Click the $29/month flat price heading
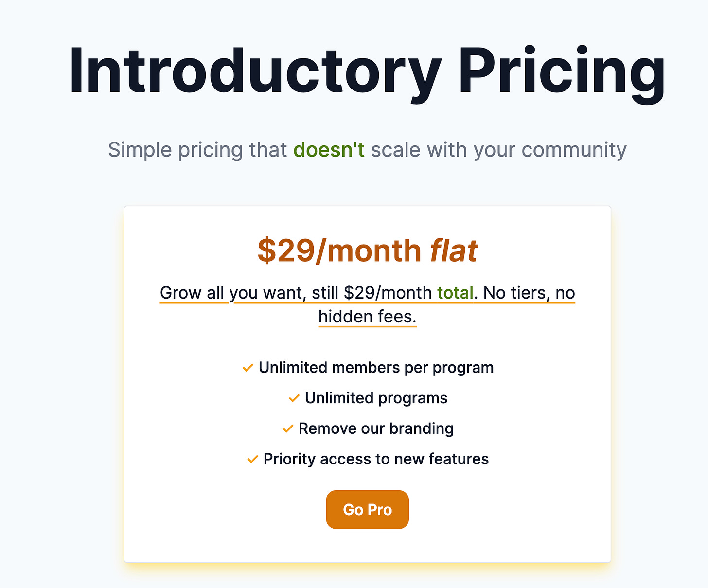The width and height of the screenshot is (708, 588). 367,250
